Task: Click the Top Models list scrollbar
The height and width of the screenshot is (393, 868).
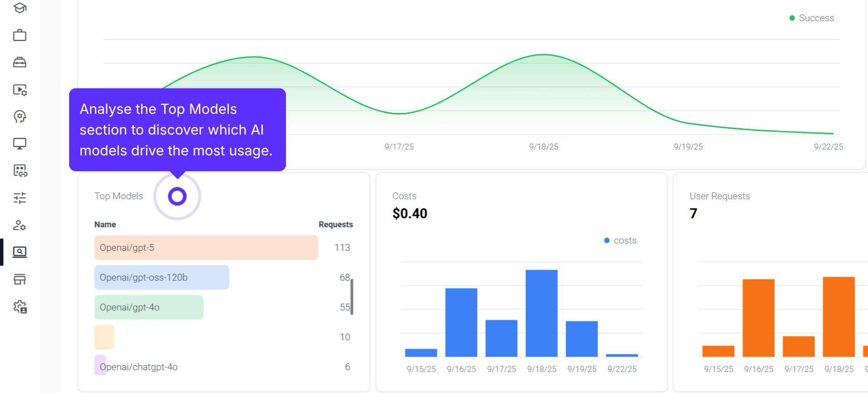Action: point(352,297)
